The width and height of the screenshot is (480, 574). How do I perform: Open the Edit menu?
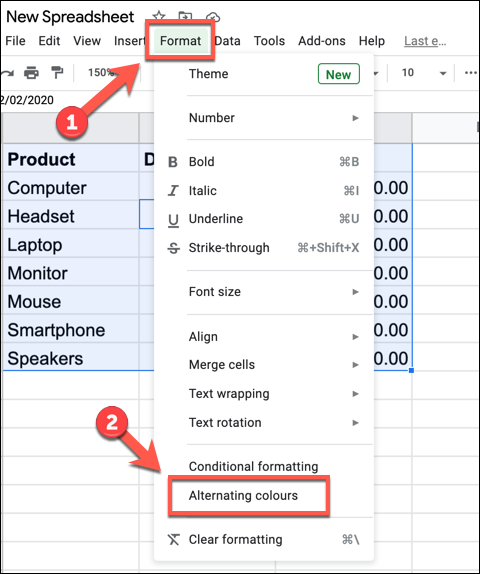(x=49, y=41)
